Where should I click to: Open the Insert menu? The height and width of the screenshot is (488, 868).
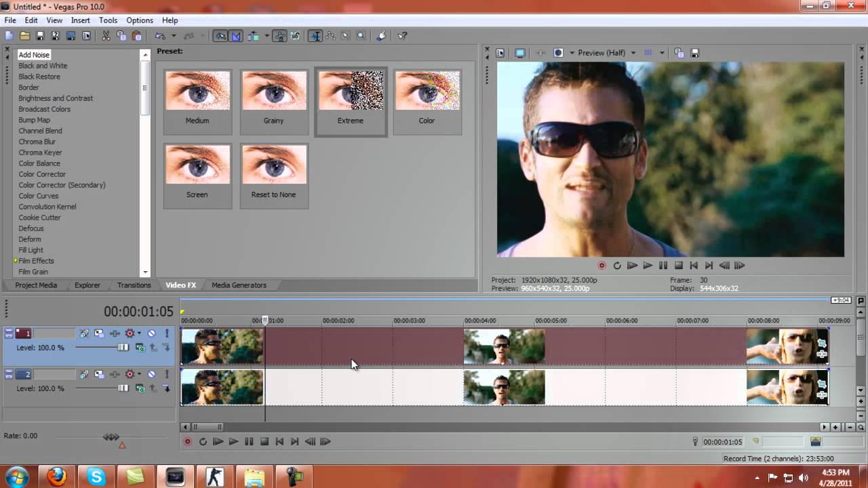[x=80, y=20]
